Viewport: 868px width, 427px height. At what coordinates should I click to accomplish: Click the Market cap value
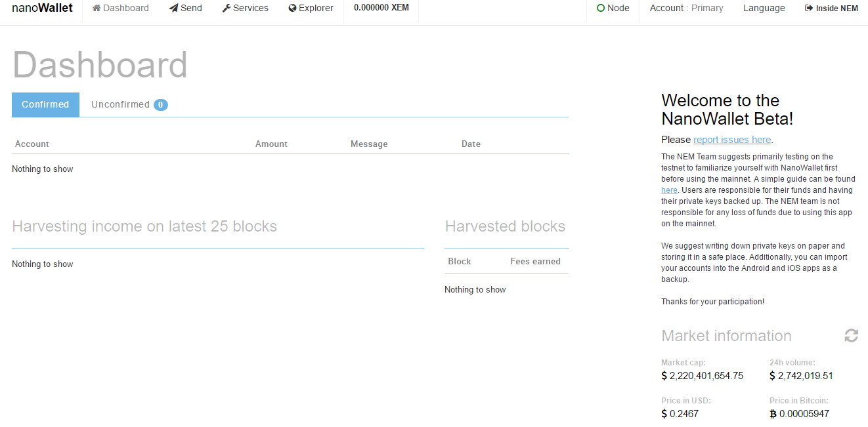[703, 376]
